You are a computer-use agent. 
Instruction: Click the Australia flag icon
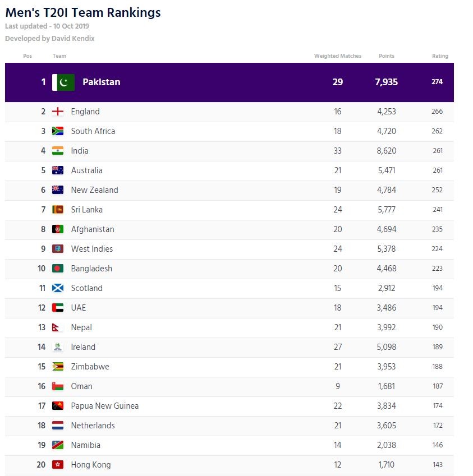[x=58, y=170]
